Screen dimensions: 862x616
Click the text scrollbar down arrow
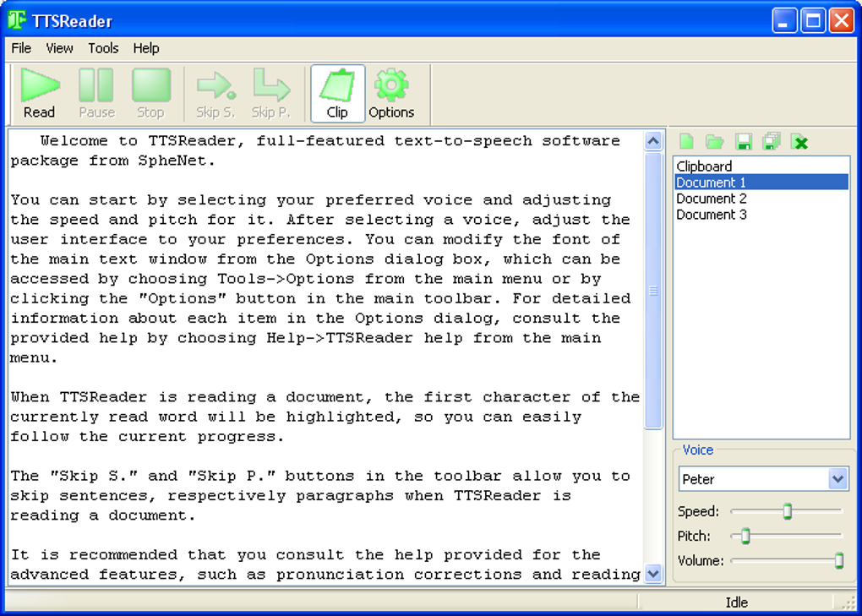point(653,575)
